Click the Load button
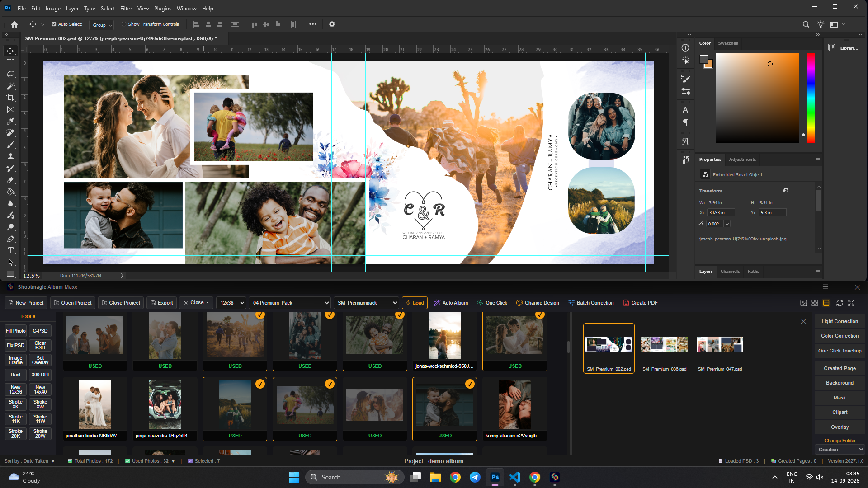 tap(415, 303)
